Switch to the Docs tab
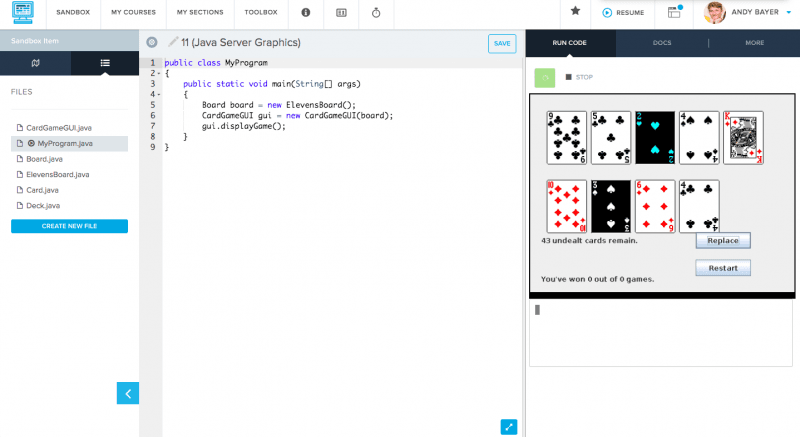Image resolution: width=800 pixels, height=437 pixels. tap(661, 43)
